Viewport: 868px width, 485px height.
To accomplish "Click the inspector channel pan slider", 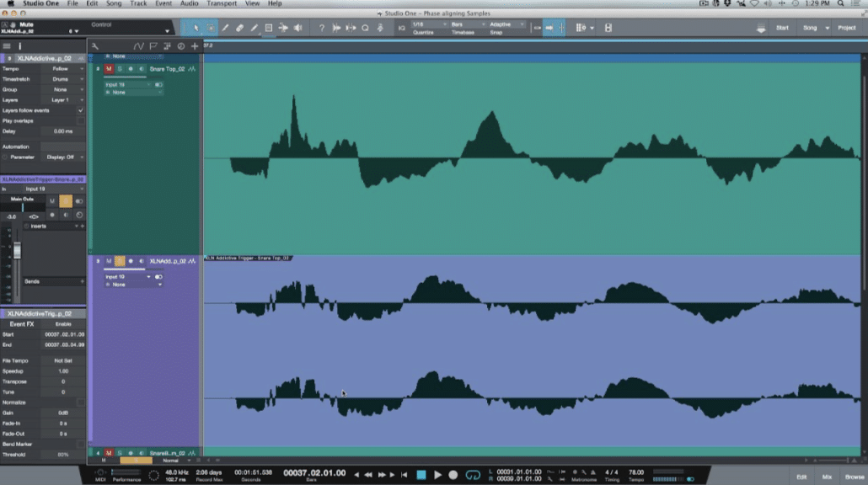I will [x=22, y=207].
